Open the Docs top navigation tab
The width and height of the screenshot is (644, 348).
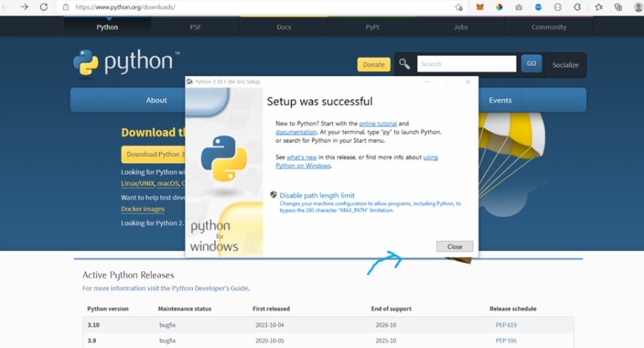coord(284,27)
